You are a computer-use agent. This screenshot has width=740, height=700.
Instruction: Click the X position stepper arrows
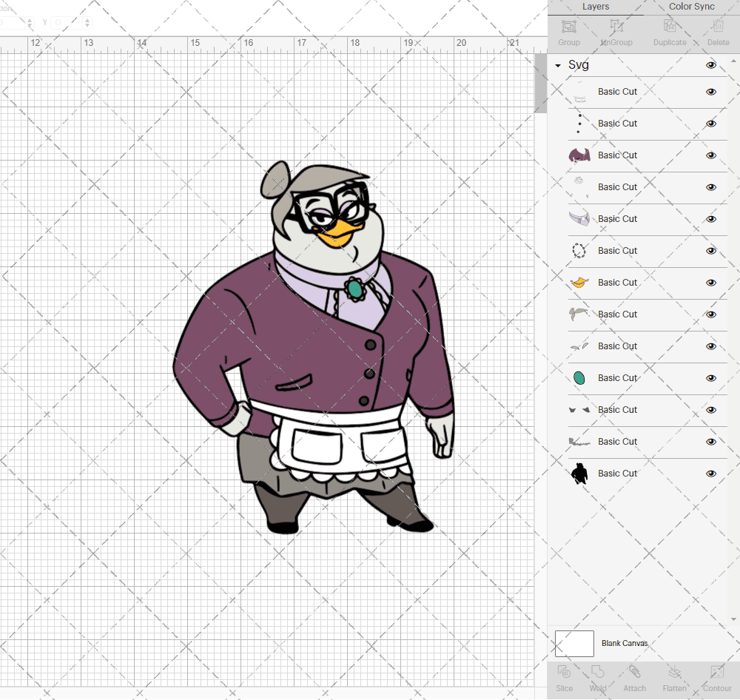tap(30, 22)
